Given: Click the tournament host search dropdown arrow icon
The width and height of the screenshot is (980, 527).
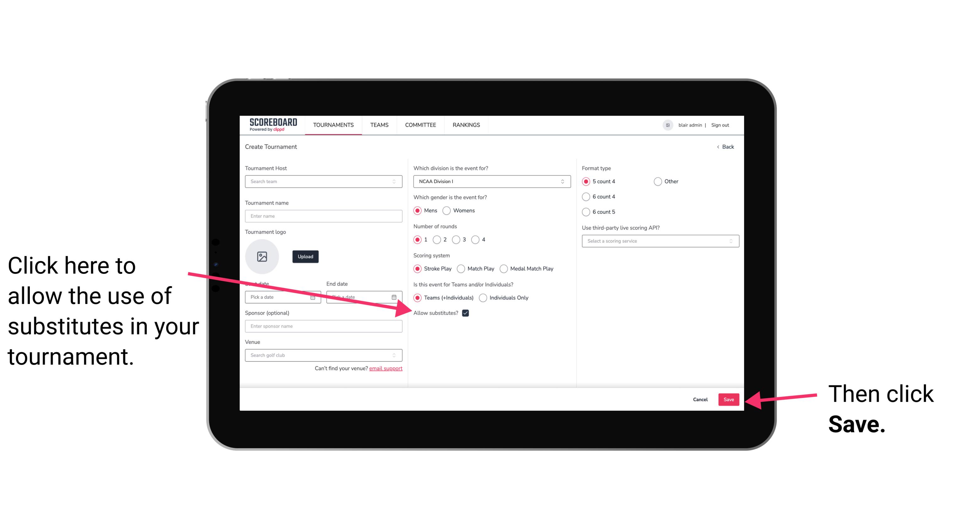Looking at the screenshot, I should point(396,181).
